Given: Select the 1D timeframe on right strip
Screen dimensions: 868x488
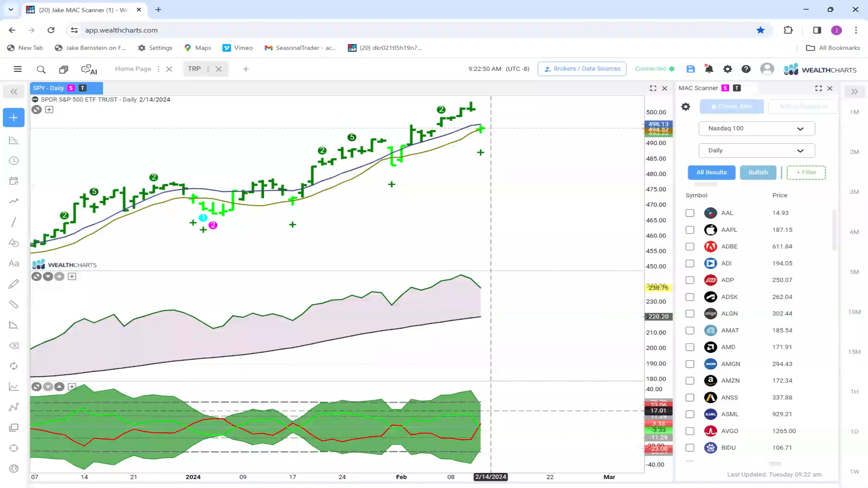Looking at the screenshot, I should (x=854, y=432).
